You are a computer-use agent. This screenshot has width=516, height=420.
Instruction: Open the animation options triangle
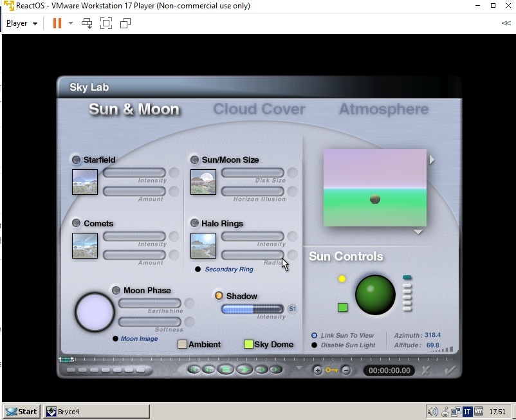tap(299, 368)
